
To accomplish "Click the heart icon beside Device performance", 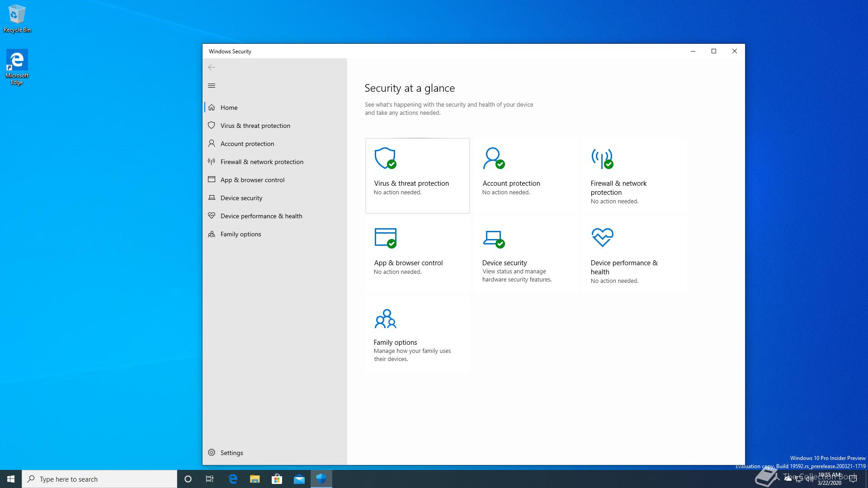I will [211, 216].
